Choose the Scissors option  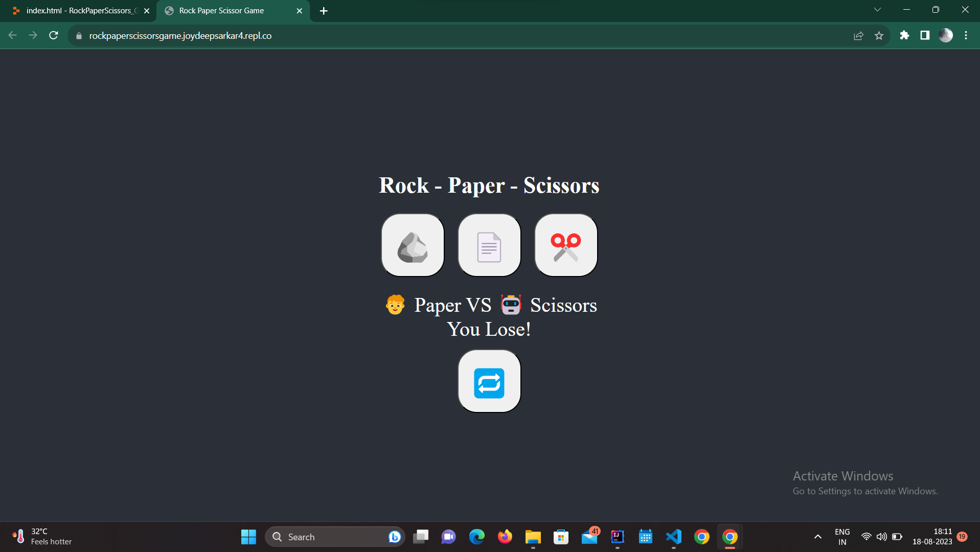click(565, 245)
